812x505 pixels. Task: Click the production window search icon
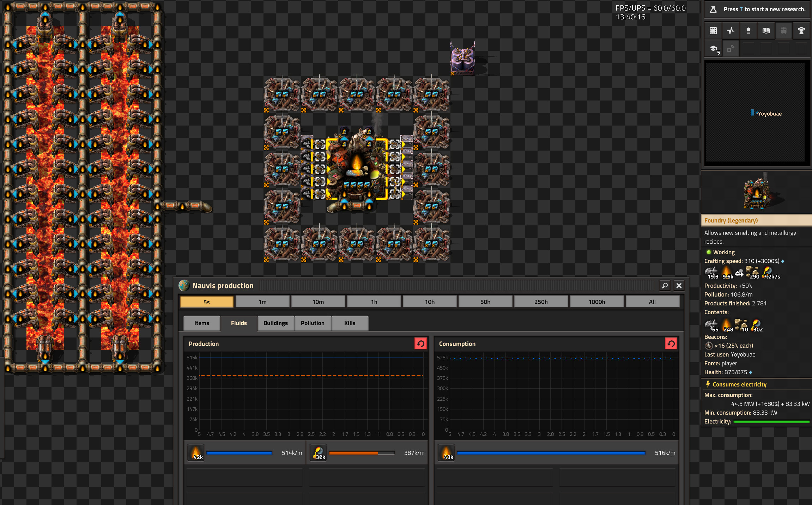pyautogui.click(x=664, y=285)
